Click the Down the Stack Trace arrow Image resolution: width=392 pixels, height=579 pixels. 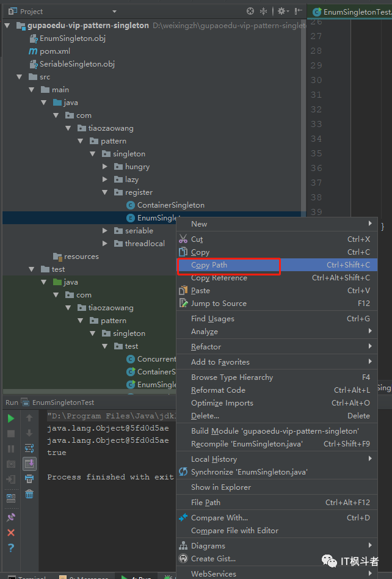pyautogui.click(x=29, y=433)
